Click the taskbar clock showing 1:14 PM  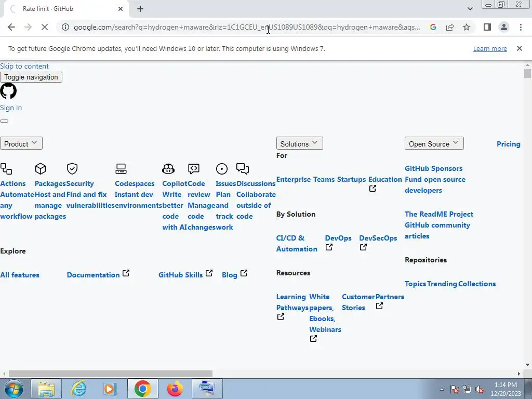pyautogui.click(x=505, y=389)
